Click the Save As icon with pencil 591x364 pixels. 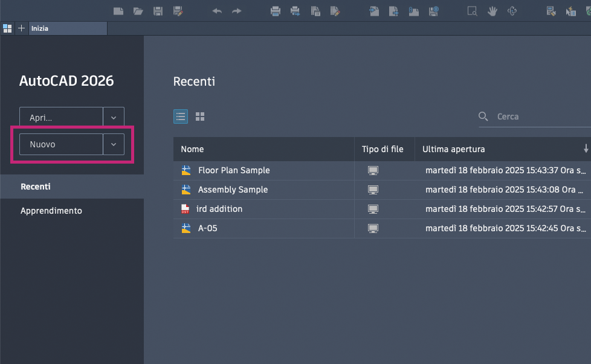point(178,11)
